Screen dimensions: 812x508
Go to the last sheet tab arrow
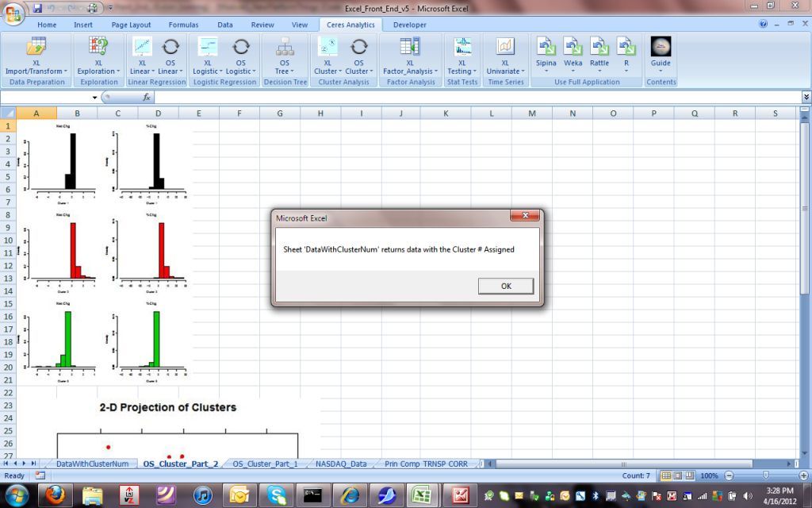click(x=33, y=464)
